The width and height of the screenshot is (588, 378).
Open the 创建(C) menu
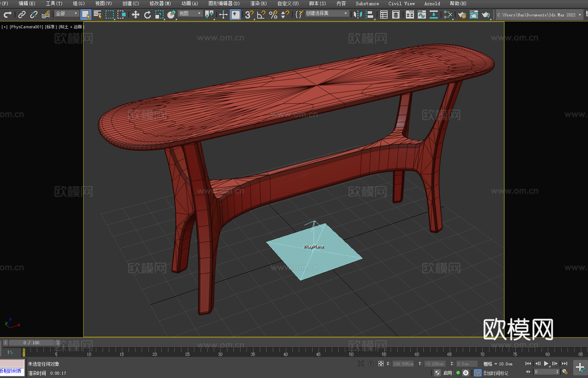130,3
